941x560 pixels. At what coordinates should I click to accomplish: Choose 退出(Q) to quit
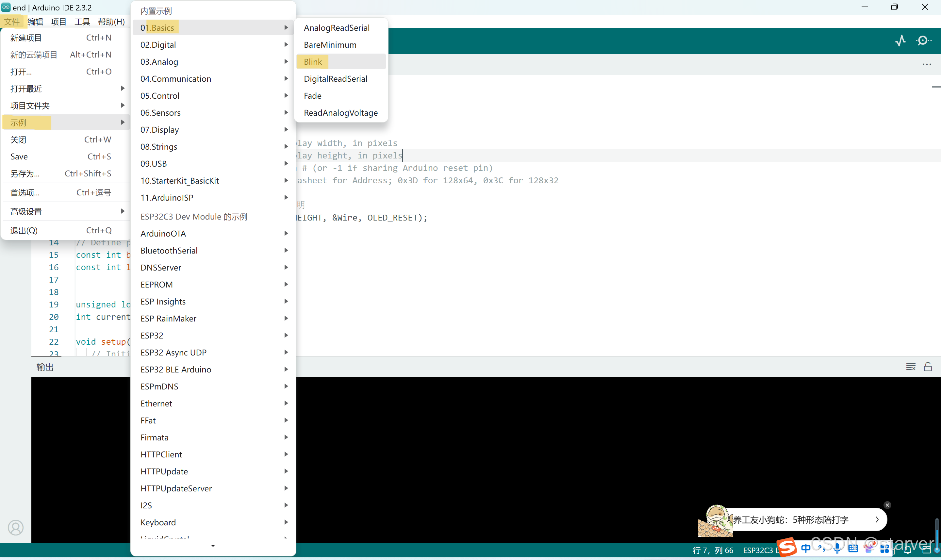(x=66, y=230)
